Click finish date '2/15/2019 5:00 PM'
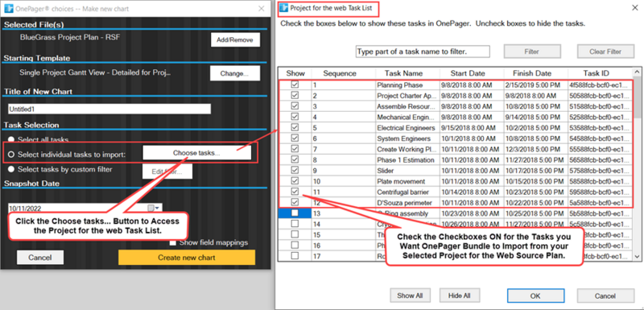 [x=535, y=85]
